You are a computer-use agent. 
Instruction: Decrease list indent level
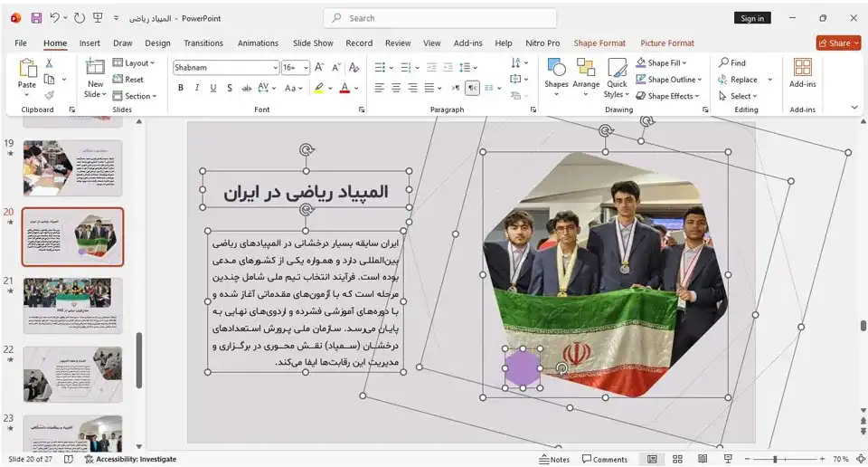pyautogui.click(x=432, y=68)
